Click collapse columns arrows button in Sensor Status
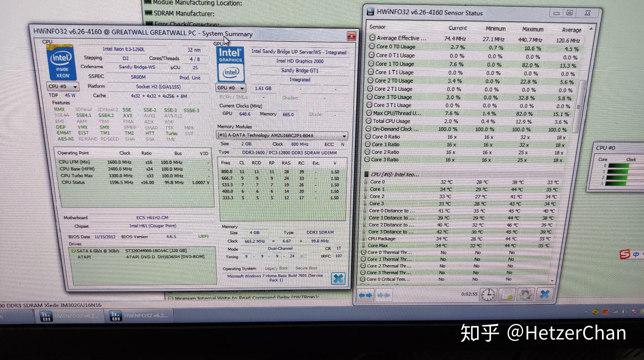 (383, 295)
